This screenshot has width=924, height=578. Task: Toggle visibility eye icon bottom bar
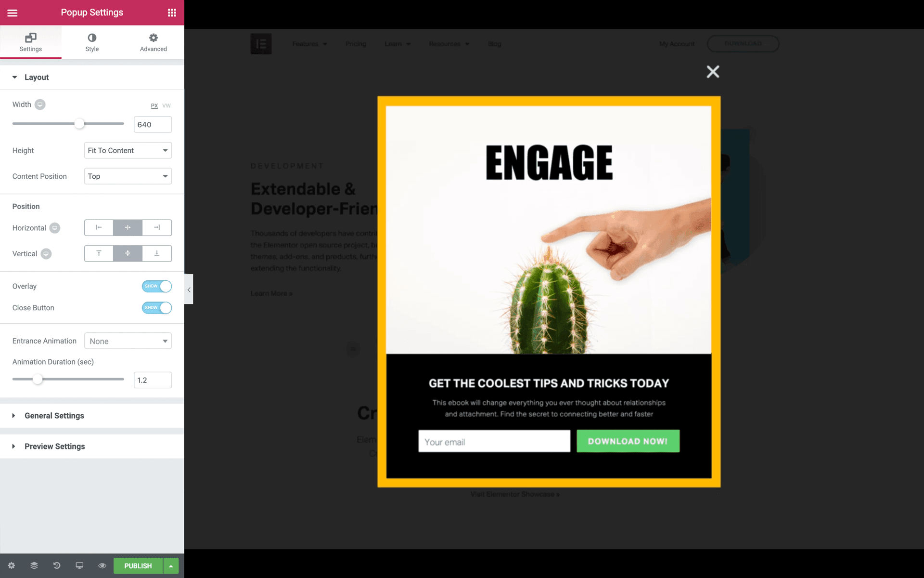click(x=102, y=566)
